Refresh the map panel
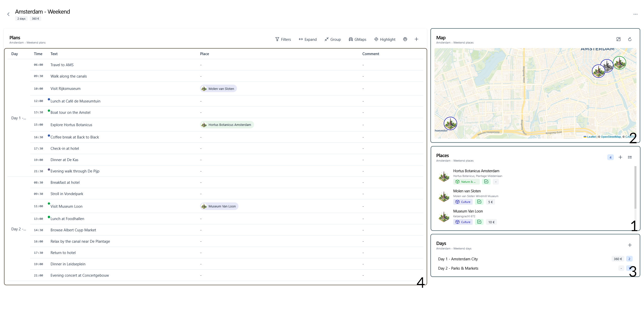Image resolution: width=644 pixels, height=324 pixels. coord(630,39)
